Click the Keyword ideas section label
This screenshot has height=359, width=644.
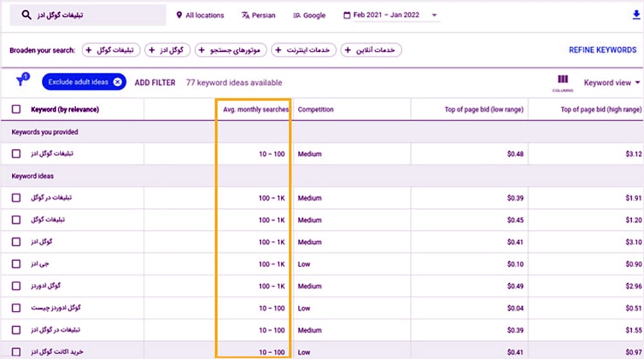tap(32, 176)
